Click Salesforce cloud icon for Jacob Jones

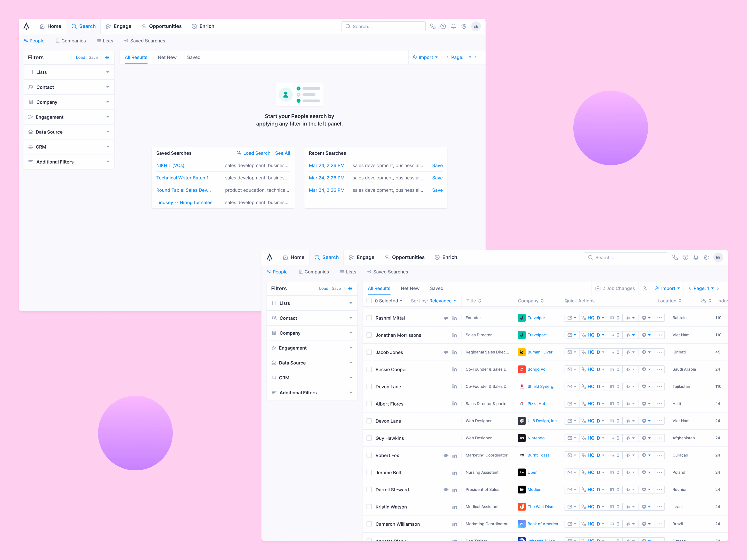click(446, 352)
